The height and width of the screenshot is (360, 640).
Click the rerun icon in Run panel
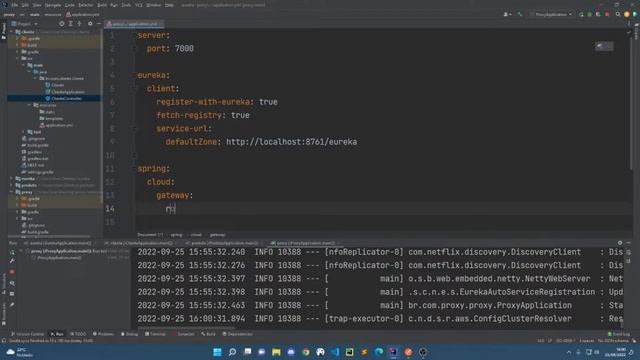click(x=12, y=252)
